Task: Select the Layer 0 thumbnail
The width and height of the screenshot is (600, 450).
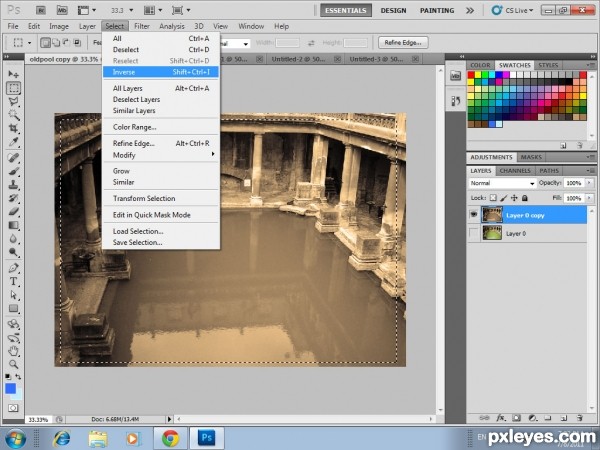Action: pyautogui.click(x=492, y=233)
